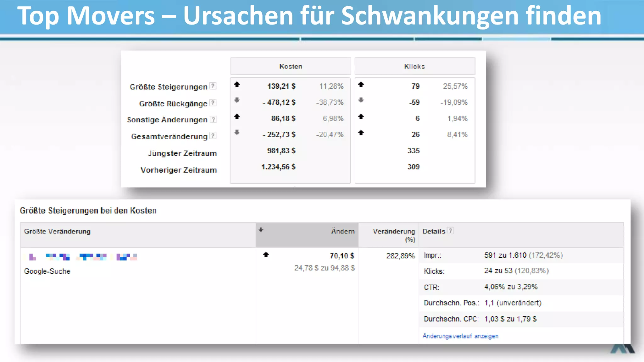644x362 pixels.
Task: Click the Sonstige Änderungen row label
Action: [x=167, y=120]
